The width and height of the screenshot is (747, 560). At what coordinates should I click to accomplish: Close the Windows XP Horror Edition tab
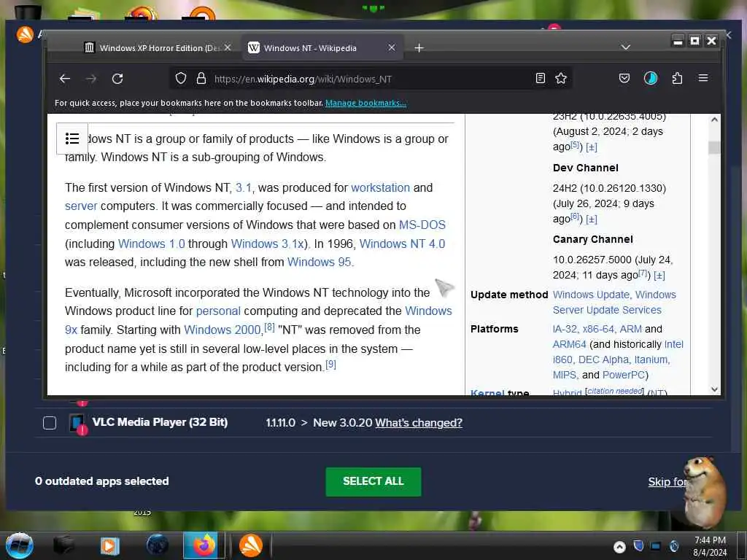228,47
